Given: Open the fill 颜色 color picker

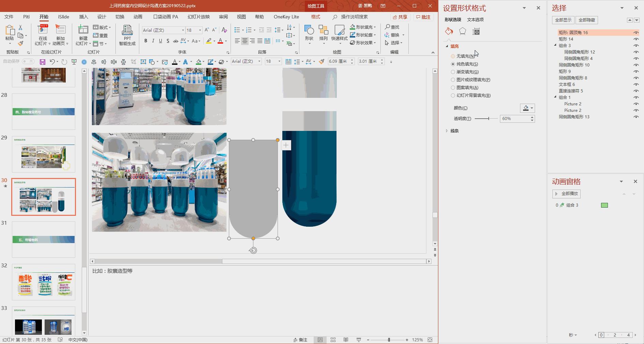Looking at the screenshot, I should coord(527,108).
